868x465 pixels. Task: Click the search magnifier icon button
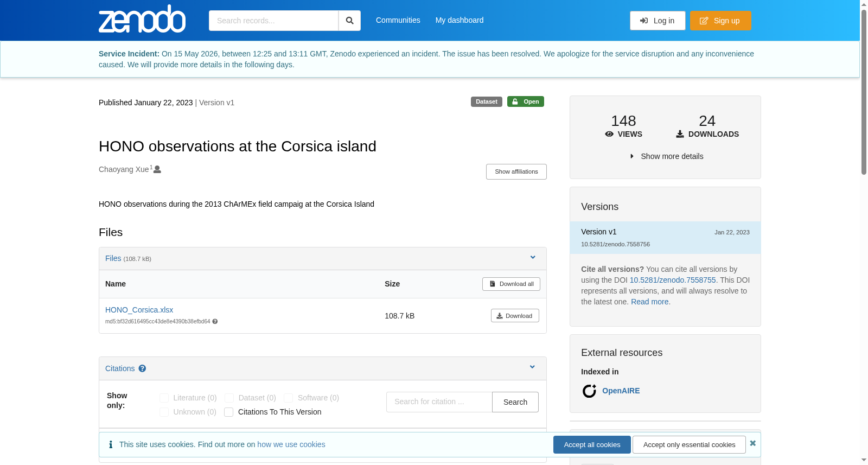[350, 21]
